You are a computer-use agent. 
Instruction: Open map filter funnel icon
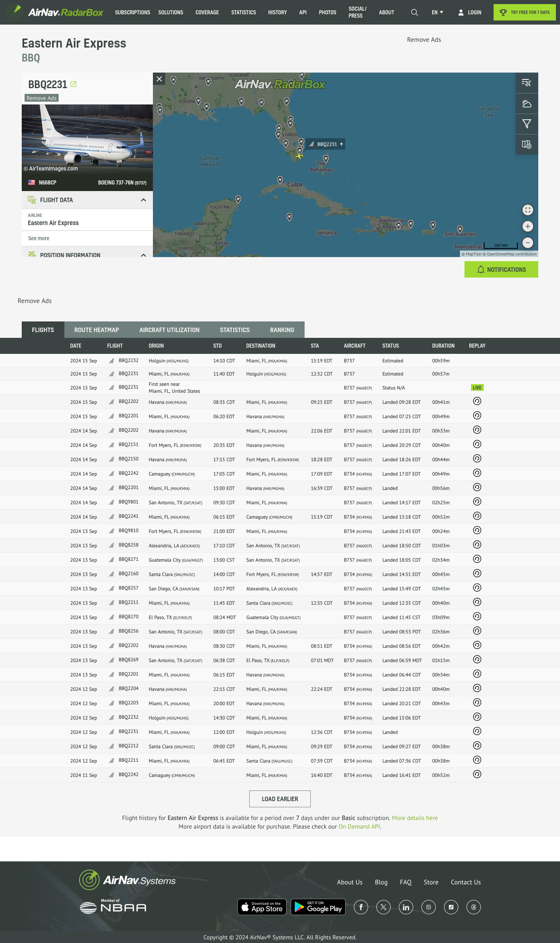coord(527,124)
